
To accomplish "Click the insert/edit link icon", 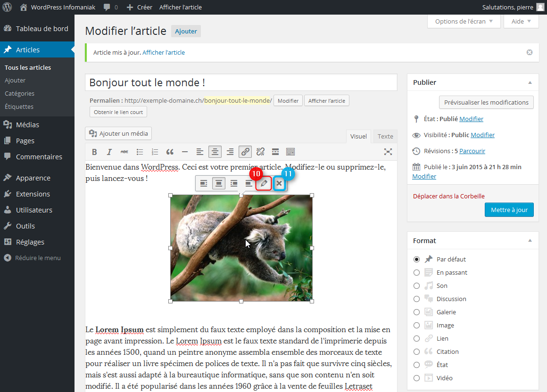I will 245,152.
